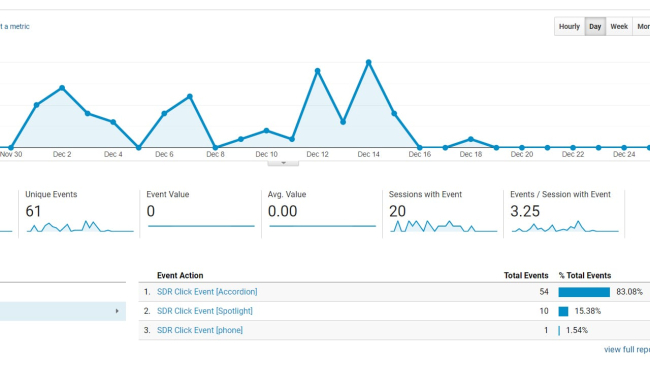
Task: Select Events / Session with Event card
Action: click(x=564, y=214)
